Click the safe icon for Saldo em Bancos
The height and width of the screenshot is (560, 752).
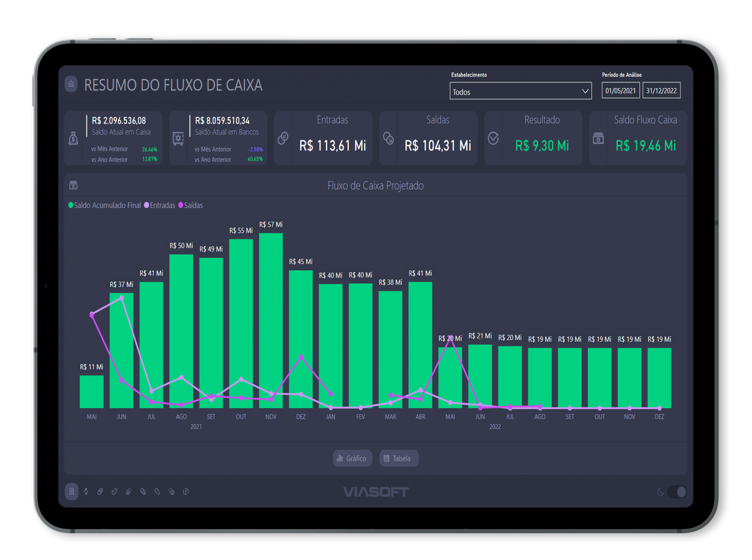(178, 138)
